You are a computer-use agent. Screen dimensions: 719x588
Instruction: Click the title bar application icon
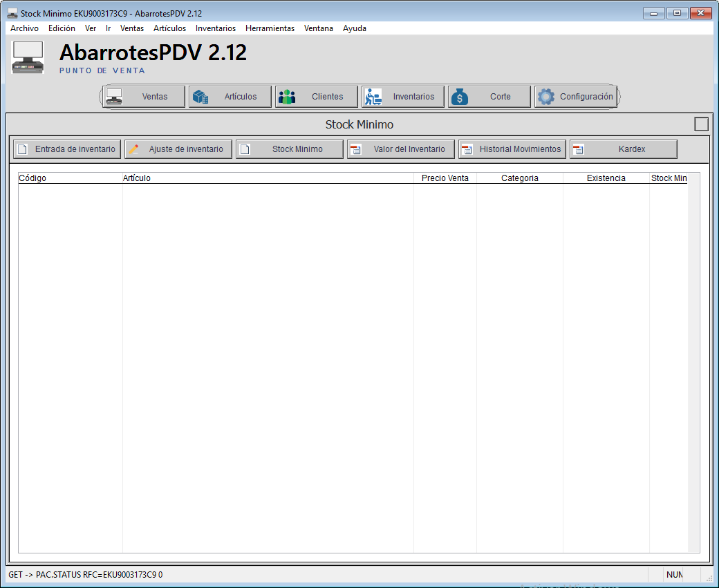click(12, 13)
